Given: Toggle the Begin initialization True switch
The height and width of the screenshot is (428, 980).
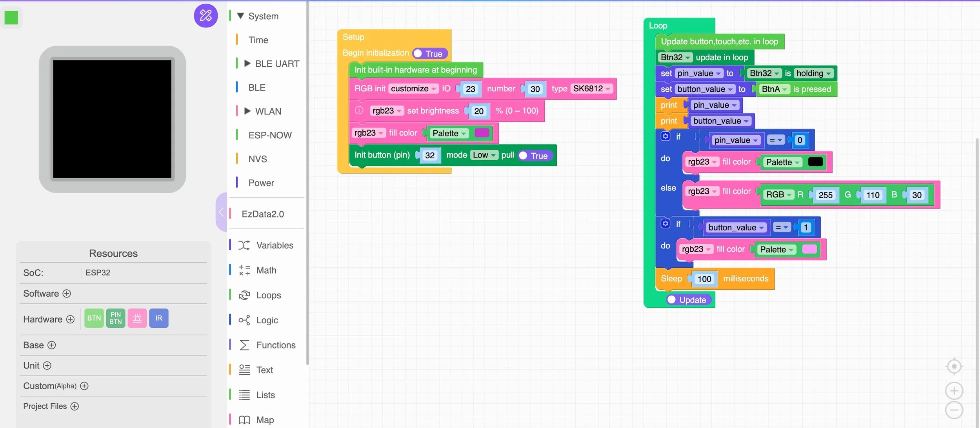Looking at the screenshot, I should point(429,54).
